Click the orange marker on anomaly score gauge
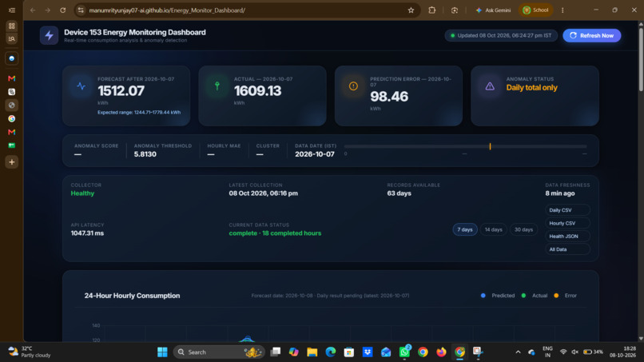The width and height of the screenshot is (644, 362). pos(490,146)
